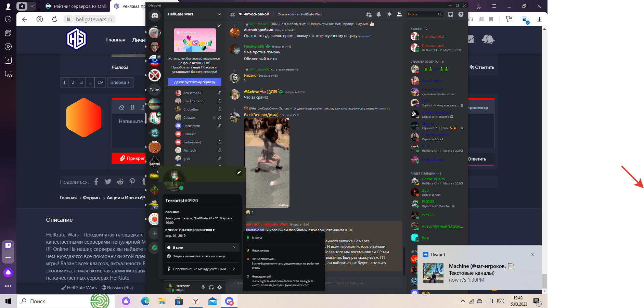644x308 pixels.
Task: Open Explore public servers compass icon
Action: coord(155,248)
